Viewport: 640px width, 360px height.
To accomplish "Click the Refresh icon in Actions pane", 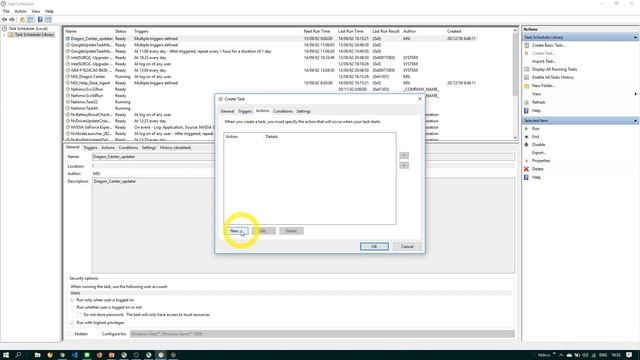I will pos(527,102).
